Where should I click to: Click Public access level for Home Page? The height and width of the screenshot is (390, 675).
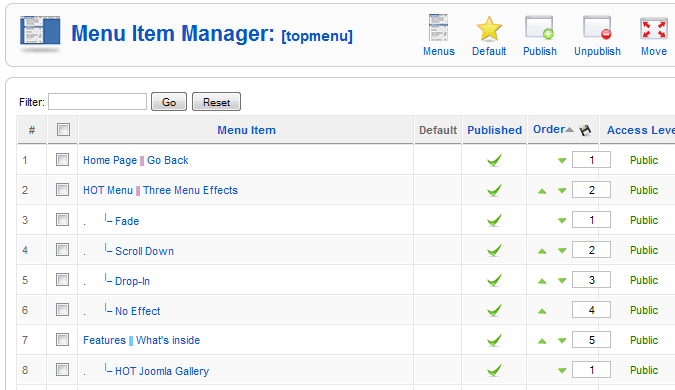coord(644,160)
